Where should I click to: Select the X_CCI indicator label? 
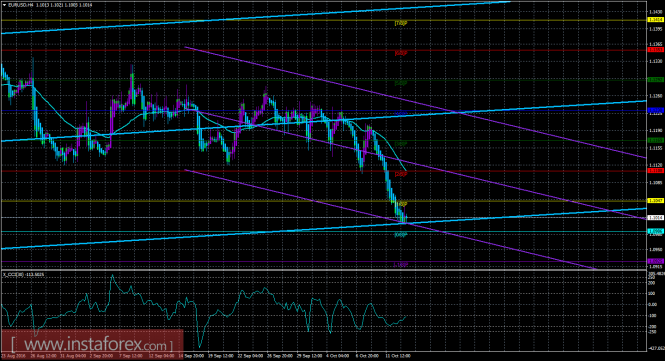click(x=23, y=274)
